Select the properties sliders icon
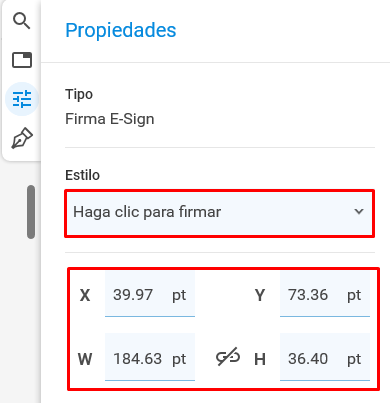 pos(22,99)
